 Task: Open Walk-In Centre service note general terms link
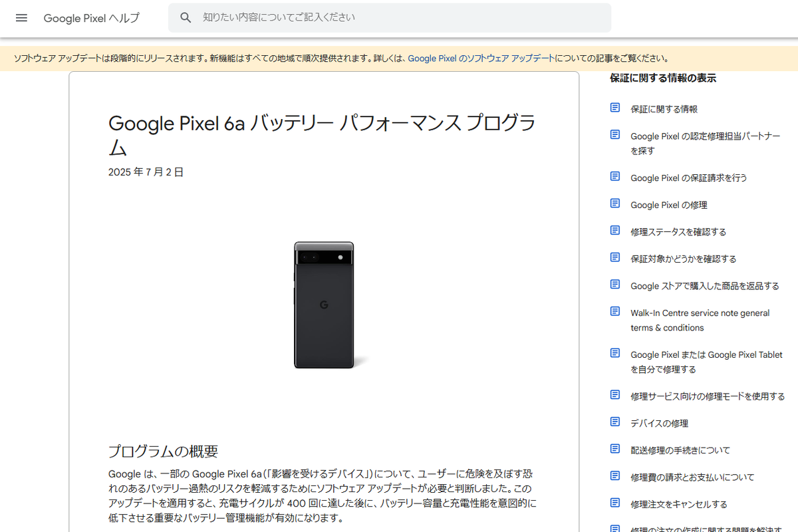click(700, 321)
